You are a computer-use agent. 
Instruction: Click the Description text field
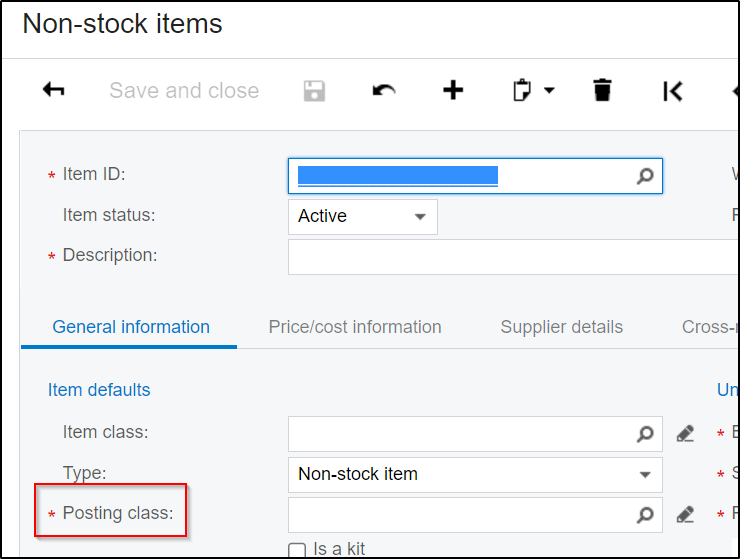coord(512,257)
